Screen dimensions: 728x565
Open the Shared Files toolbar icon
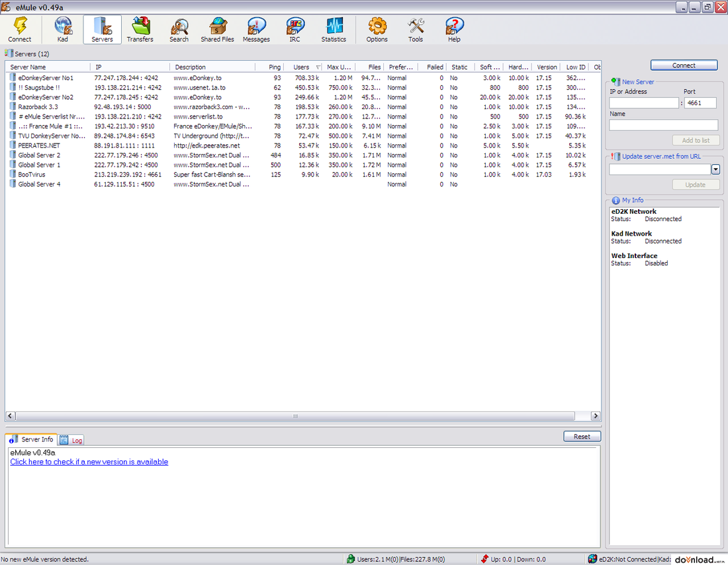217,26
